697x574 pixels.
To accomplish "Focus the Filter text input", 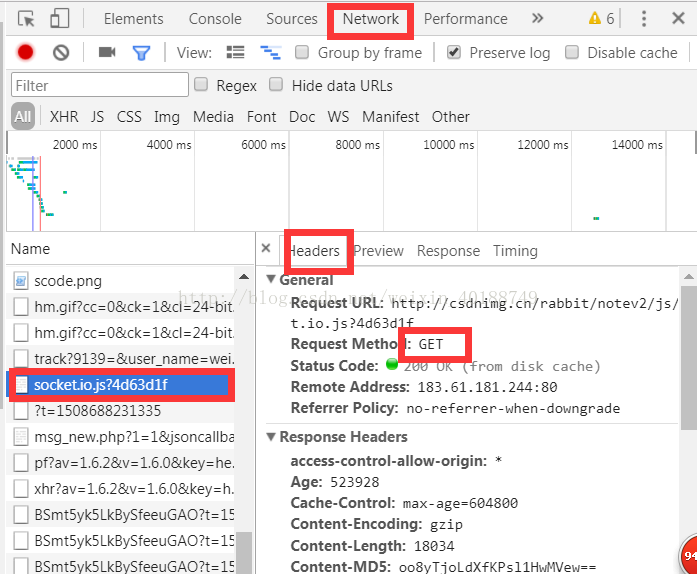I will pos(100,84).
